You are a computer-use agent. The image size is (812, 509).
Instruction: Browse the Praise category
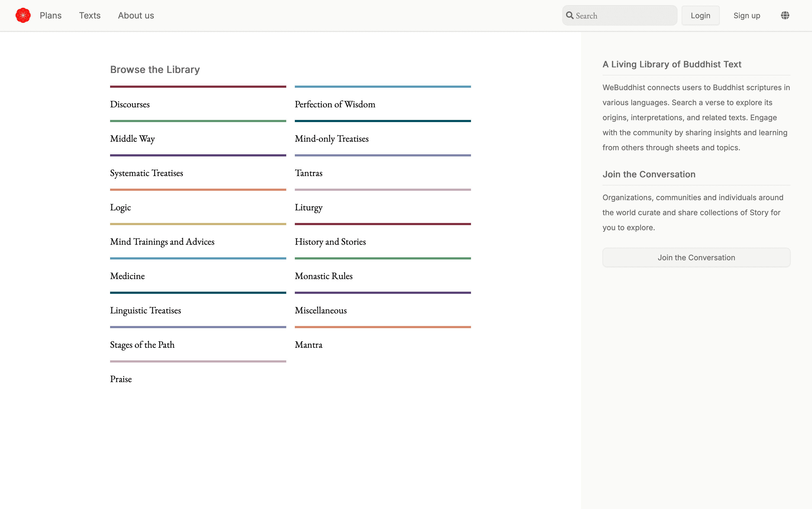click(121, 379)
